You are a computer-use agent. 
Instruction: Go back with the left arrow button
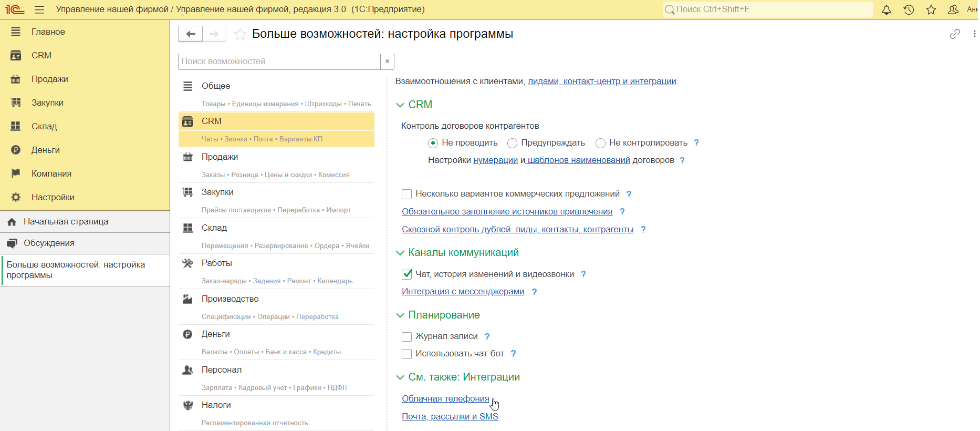[191, 34]
